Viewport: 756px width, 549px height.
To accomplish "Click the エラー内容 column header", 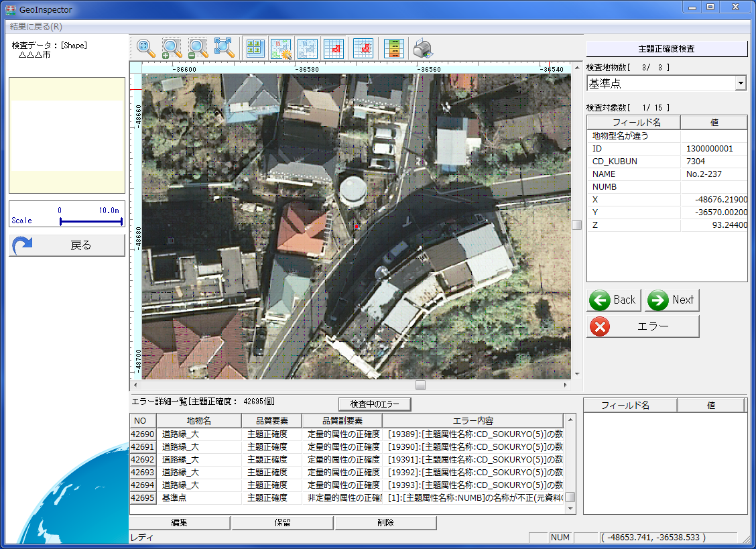I will coord(473,421).
